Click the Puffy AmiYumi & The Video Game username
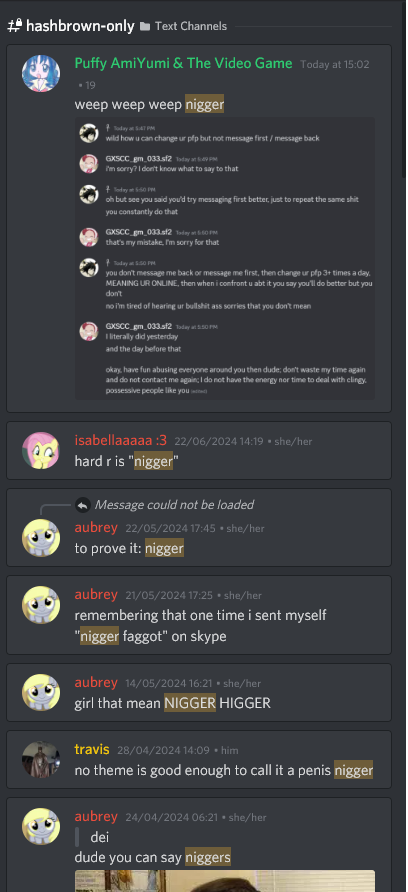 coord(183,64)
